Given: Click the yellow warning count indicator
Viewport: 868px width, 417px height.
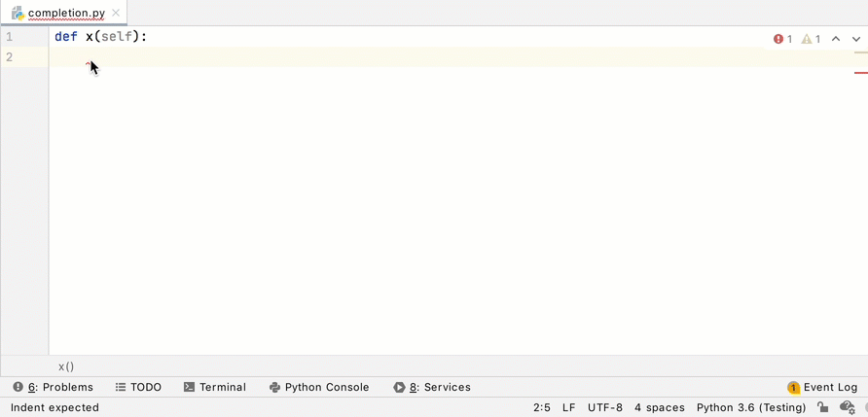Looking at the screenshot, I should (x=811, y=40).
